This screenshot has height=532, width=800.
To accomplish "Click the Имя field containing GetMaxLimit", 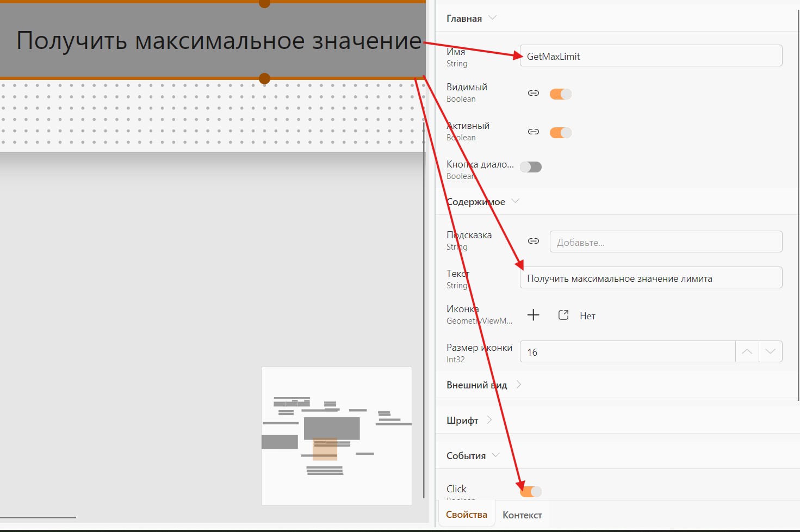I will click(651, 56).
